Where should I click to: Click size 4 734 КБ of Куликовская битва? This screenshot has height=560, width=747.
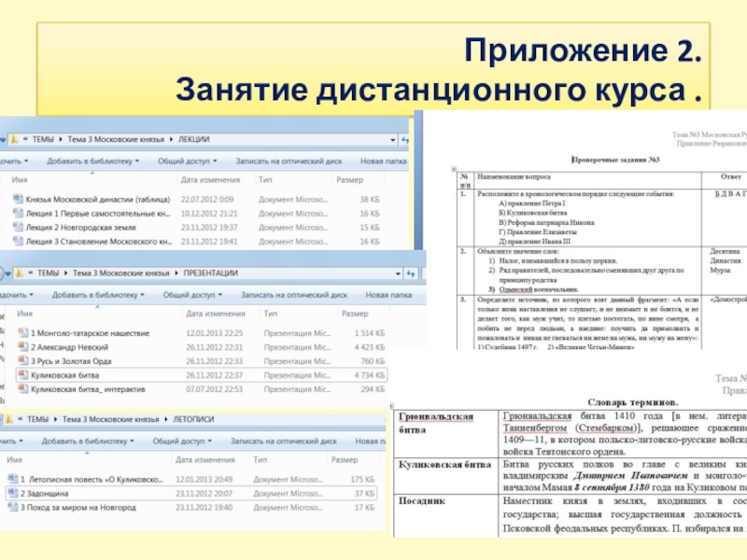tap(369, 375)
